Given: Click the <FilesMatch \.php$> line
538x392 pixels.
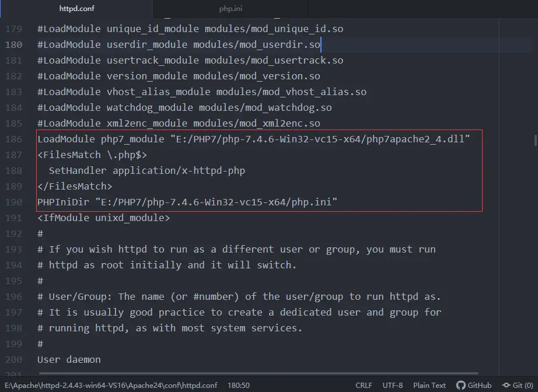Looking at the screenshot, I should tap(92, 155).
